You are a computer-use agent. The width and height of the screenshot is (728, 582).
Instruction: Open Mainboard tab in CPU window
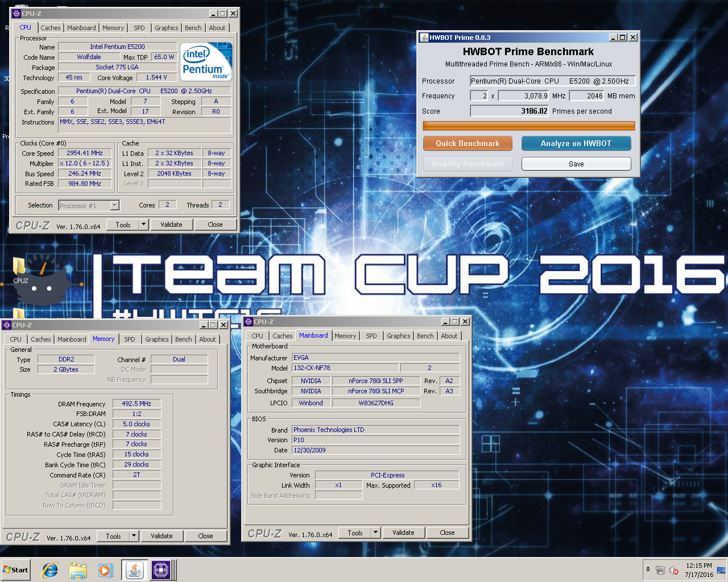coord(81,28)
